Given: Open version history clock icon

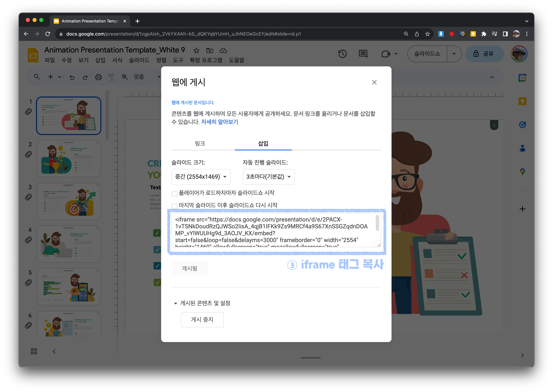Looking at the screenshot, I should pos(342,54).
